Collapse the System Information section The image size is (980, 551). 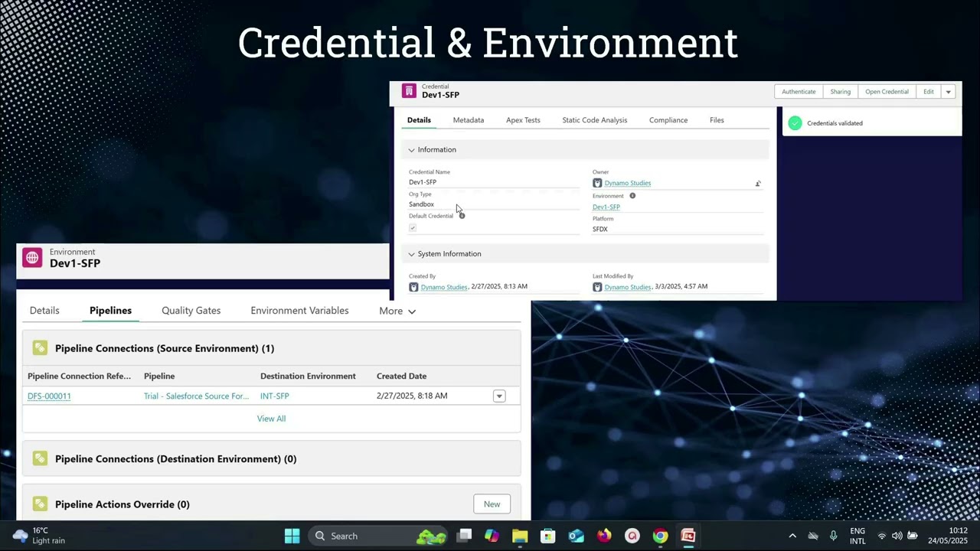pyautogui.click(x=411, y=254)
